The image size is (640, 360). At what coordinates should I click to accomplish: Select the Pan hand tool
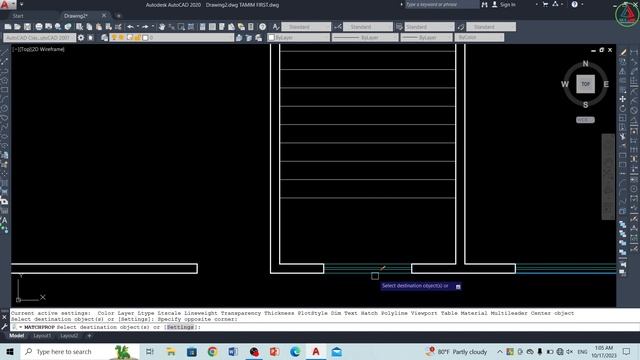(x=162, y=27)
